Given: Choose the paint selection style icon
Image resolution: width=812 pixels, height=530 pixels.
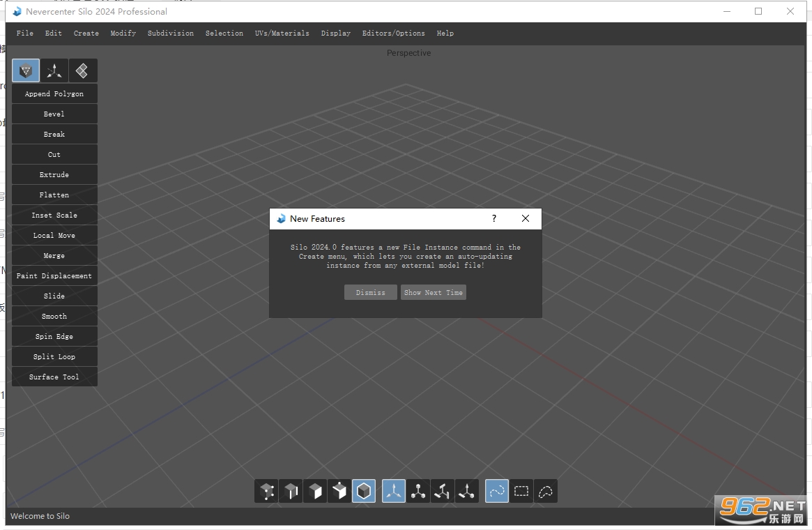Looking at the screenshot, I should (497, 491).
